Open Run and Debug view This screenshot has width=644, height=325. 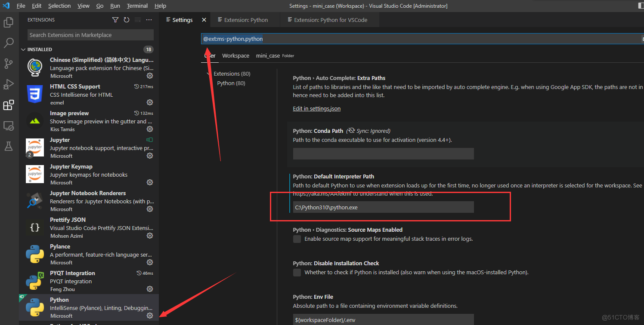[9, 84]
